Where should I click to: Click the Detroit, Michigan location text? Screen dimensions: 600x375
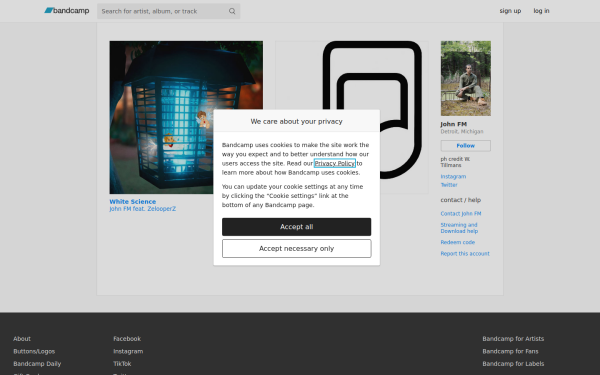[462, 131]
